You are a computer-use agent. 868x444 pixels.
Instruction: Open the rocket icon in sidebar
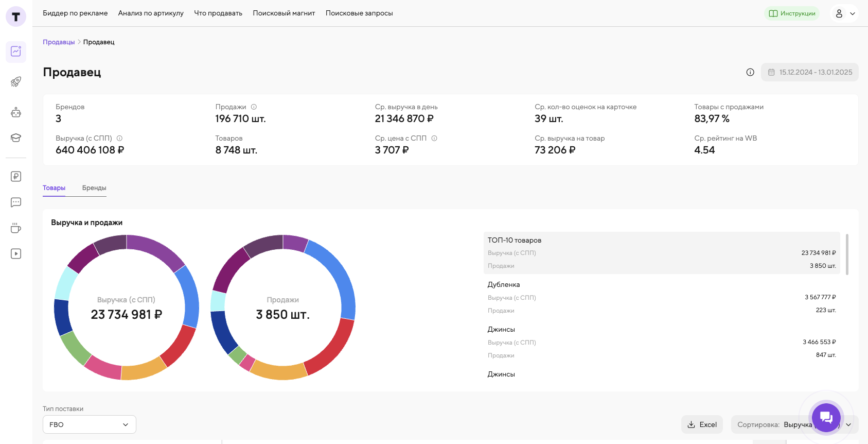[x=16, y=82]
